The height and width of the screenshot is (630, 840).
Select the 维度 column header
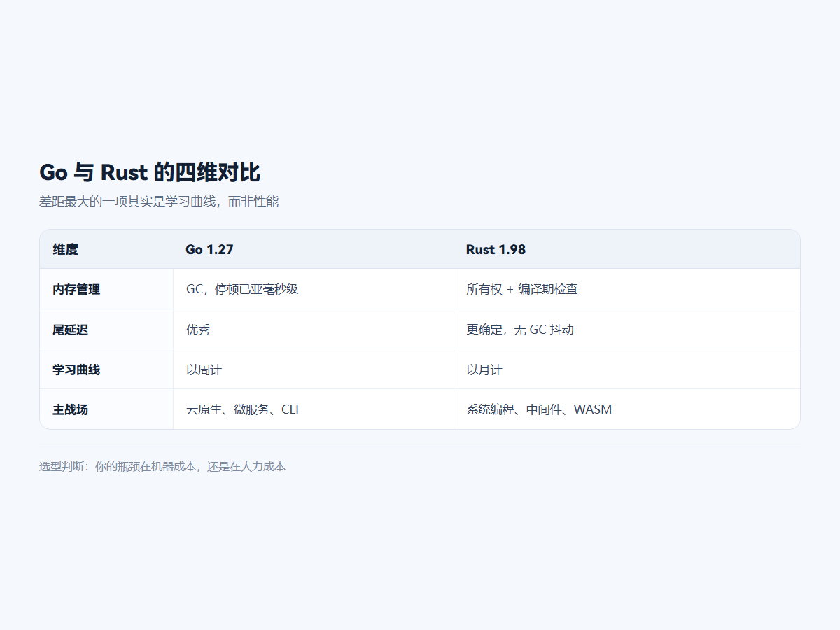[x=106, y=249]
